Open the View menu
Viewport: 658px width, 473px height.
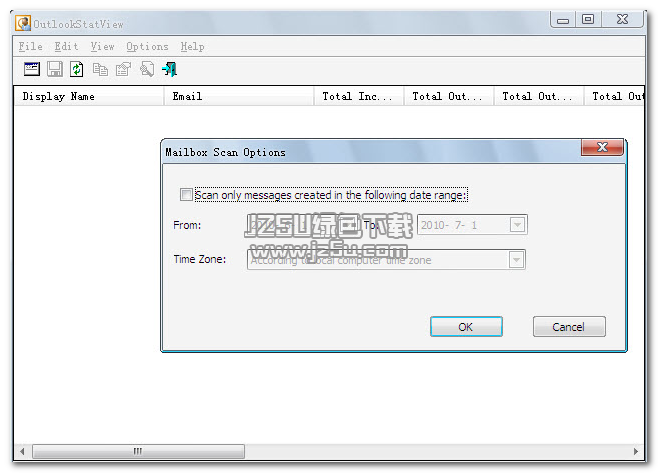click(102, 47)
